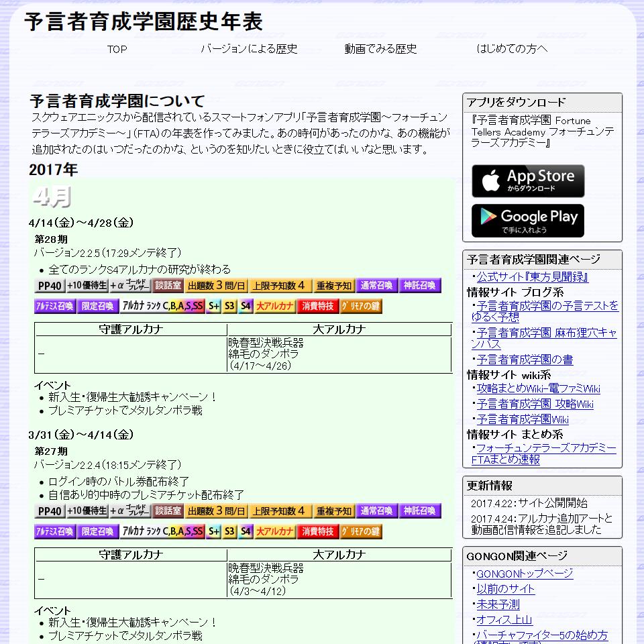Open the 予言者育成学園 麻布狸穴キャンパス link

(x=544, y=338)
